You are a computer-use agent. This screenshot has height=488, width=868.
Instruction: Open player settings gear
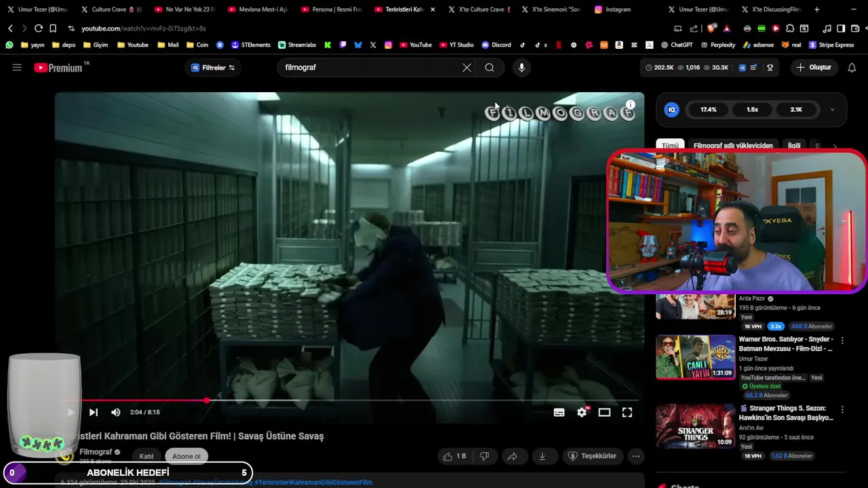582,412
